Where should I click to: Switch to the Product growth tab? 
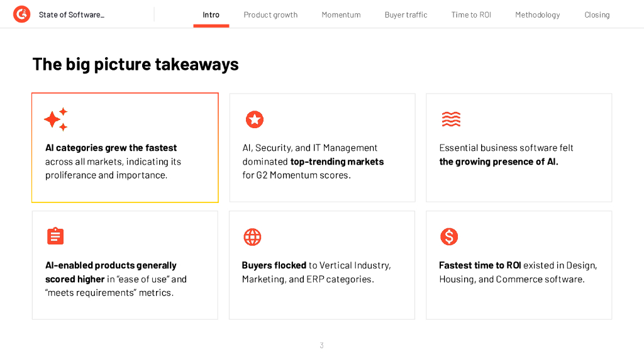270,15
